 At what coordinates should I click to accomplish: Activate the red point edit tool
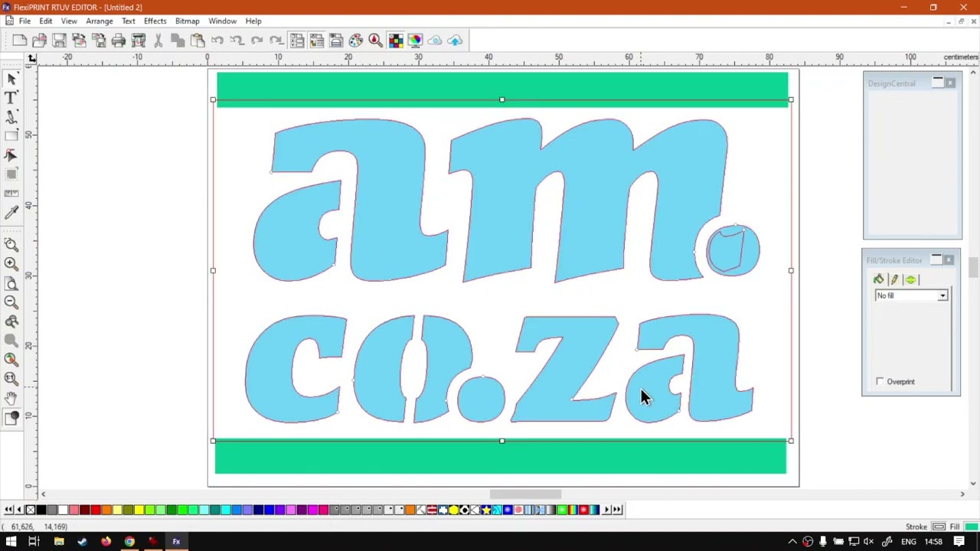[x=11, y=155]
